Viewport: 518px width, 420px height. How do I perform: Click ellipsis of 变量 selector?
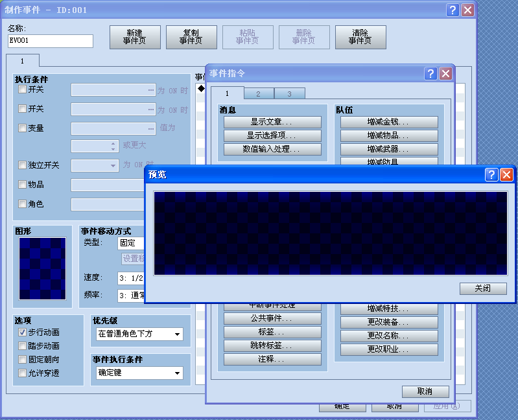(151, 128)
